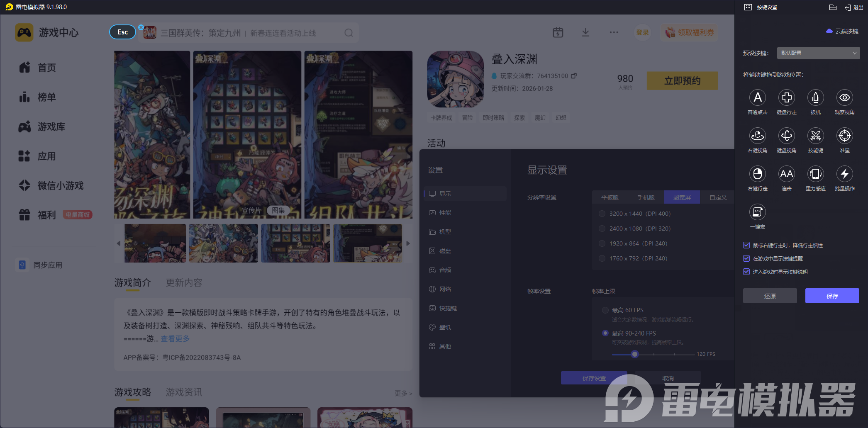The image size is (868, 428).
Task: Pick the 键盘行走 D-pad key icon
Action: 786,97
